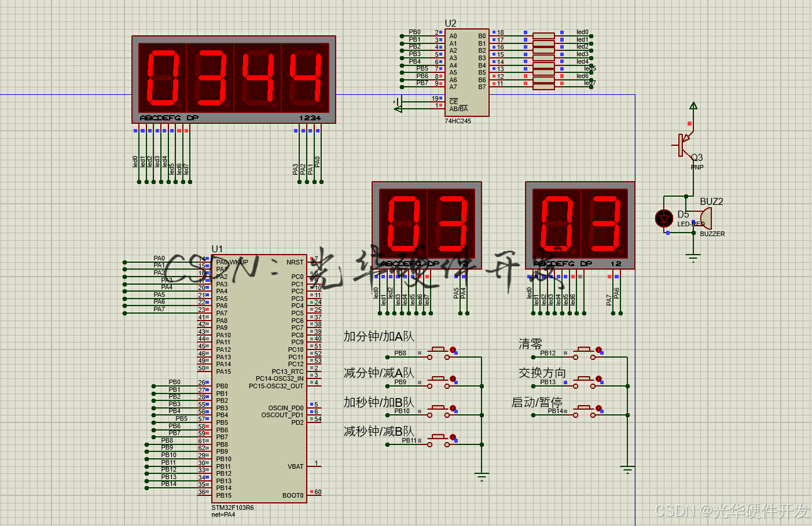Select the resistor on the led6 line
Viewport: 812px width, 526px height.
[x=543, y=79]
